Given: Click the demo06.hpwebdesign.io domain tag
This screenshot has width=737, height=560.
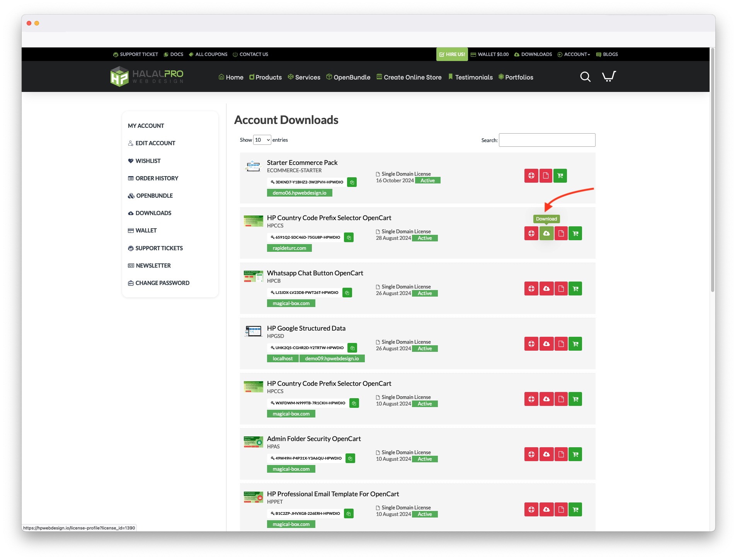Looking at the screenshot, I should pos(299,193).
